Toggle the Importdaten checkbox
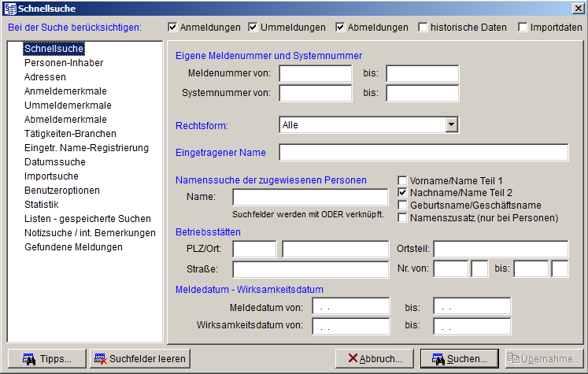This screenshot has height=374, width=588. pos(523,28)
